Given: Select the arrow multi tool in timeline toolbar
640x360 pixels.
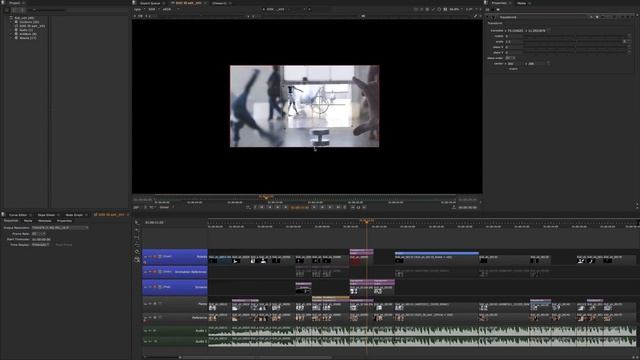Looking at the screenshot, I should (x=137, y=222).
